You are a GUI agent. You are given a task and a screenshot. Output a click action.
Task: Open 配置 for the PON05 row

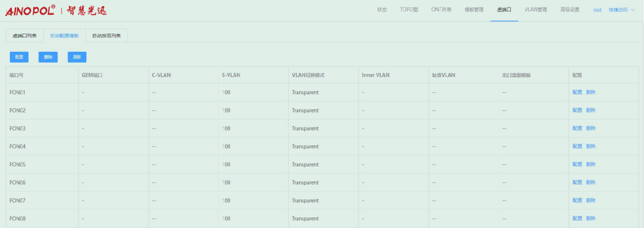click(577, 164)
